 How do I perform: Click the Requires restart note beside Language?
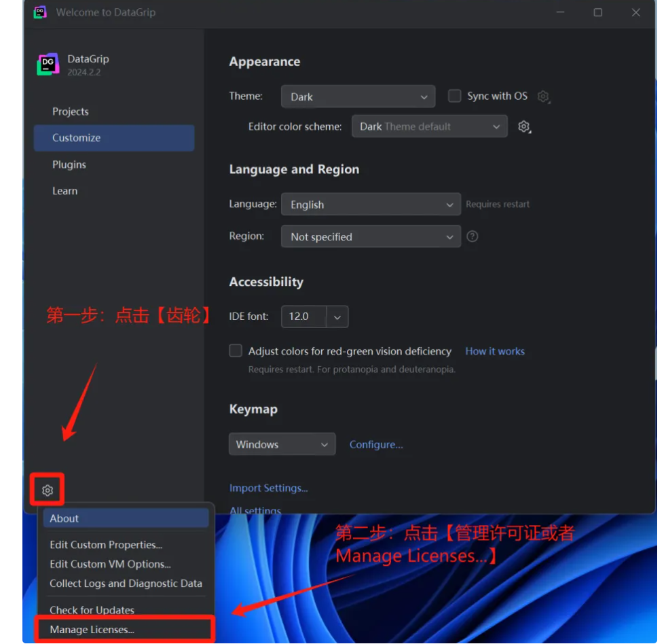[498, 204]
